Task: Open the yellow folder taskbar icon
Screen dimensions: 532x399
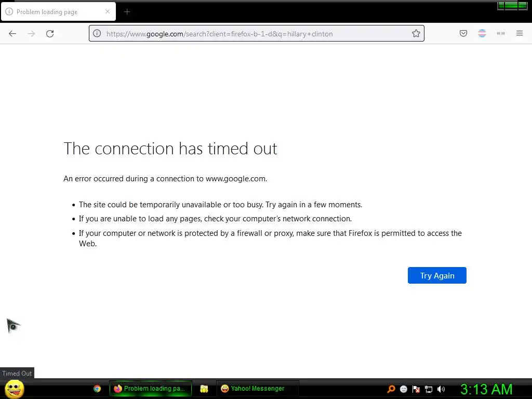Action: coord(204,389)
